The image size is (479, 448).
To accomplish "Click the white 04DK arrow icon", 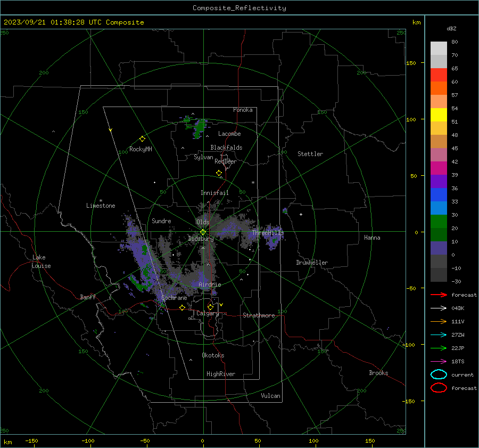I will (439, 308).
